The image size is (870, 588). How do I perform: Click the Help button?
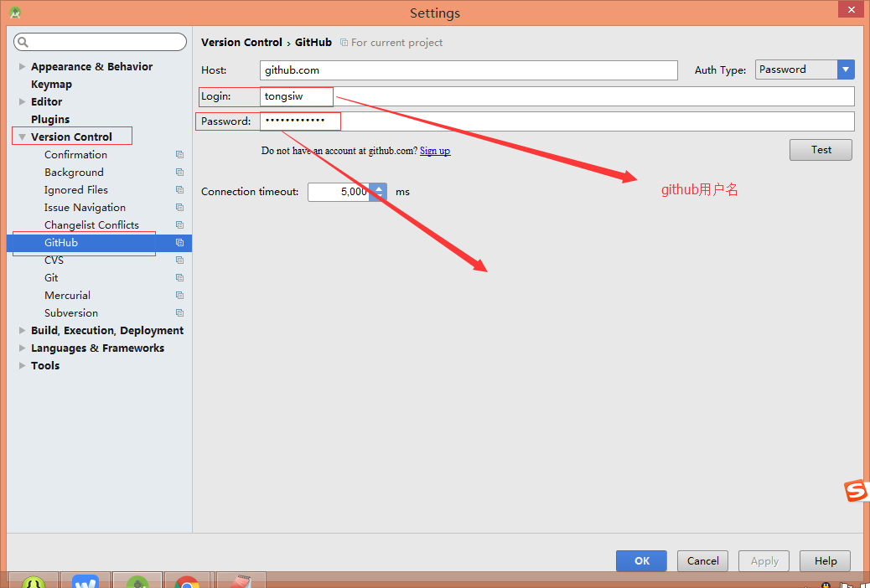click(x=825, y=561)
